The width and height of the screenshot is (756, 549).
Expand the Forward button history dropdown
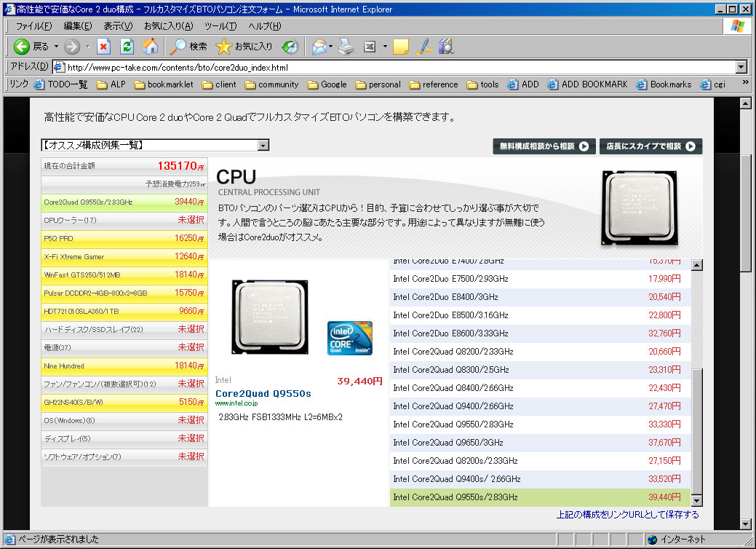point(88,47)
